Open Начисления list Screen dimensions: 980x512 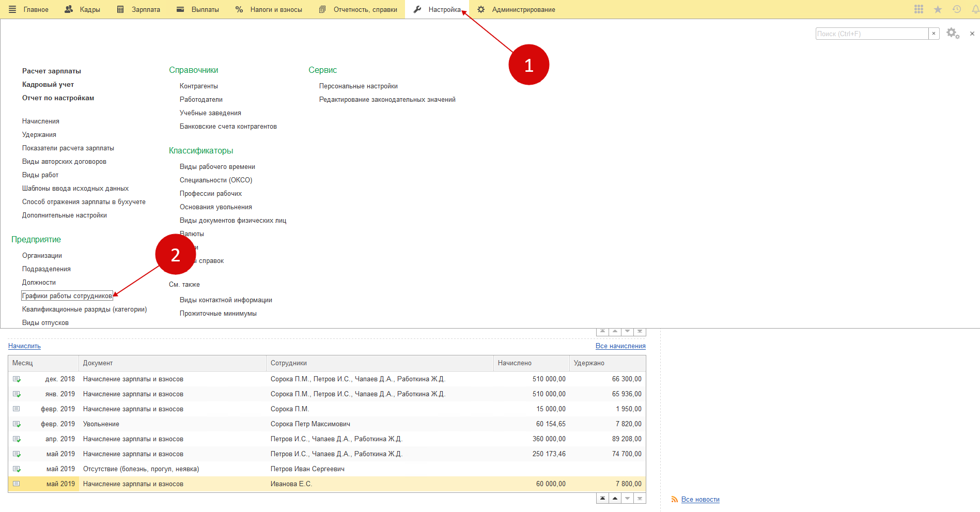41,121
